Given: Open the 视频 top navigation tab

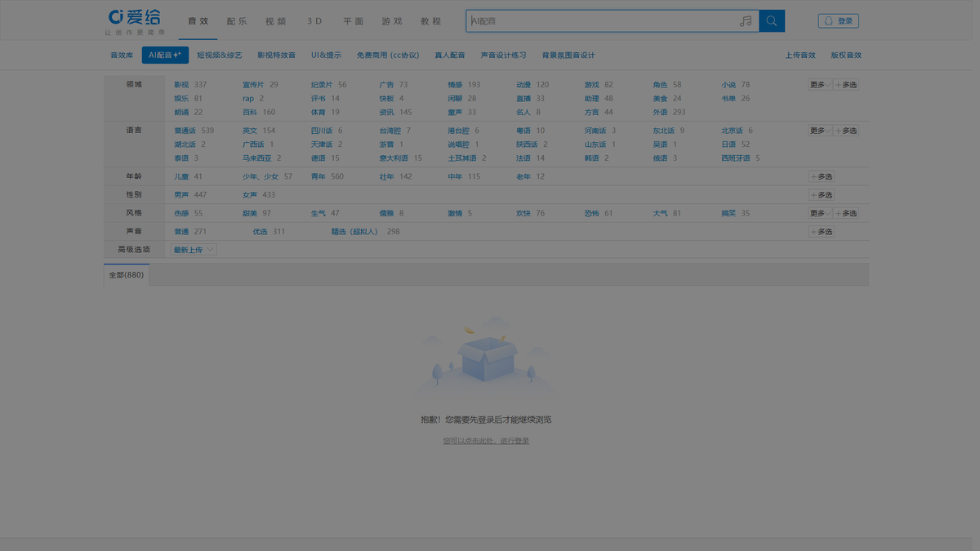Looking at the screenshot, I should click(276, 21).
